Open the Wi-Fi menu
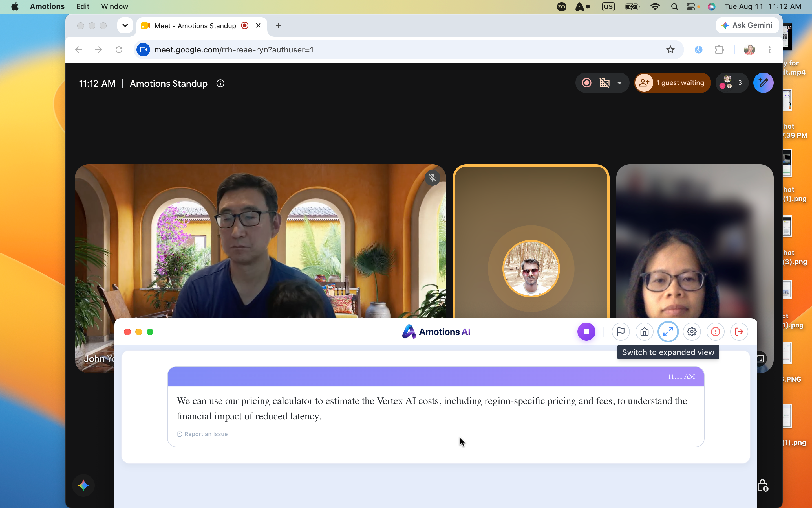Image resolution: width=812 pixels, height=508 pixels. tap(655, 6)
